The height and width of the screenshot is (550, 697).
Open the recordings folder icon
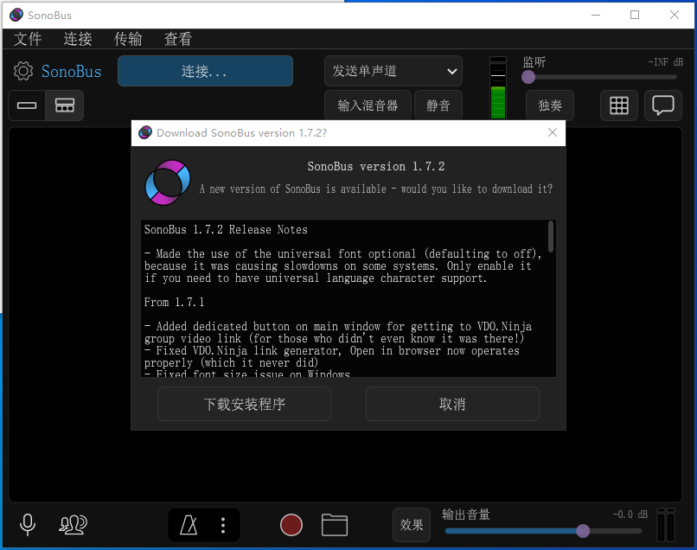coord(334,525)
